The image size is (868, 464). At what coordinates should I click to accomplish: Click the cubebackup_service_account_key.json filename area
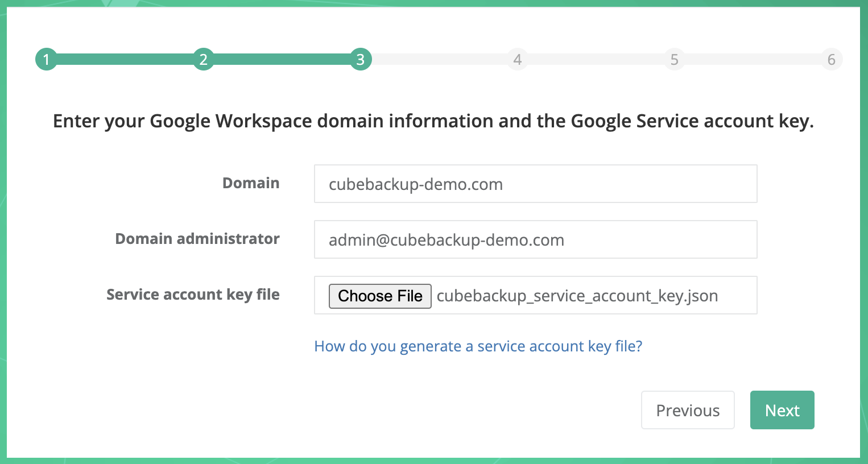[x=576, y=296]
